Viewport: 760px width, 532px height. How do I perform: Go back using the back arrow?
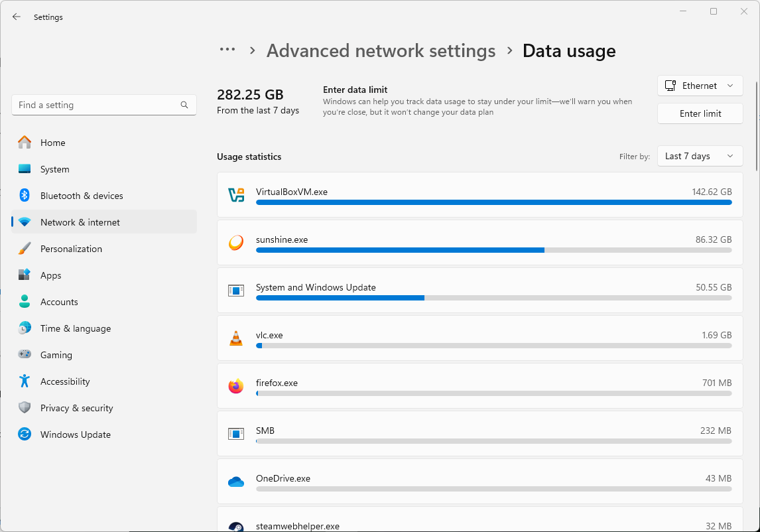coord(17,17)
